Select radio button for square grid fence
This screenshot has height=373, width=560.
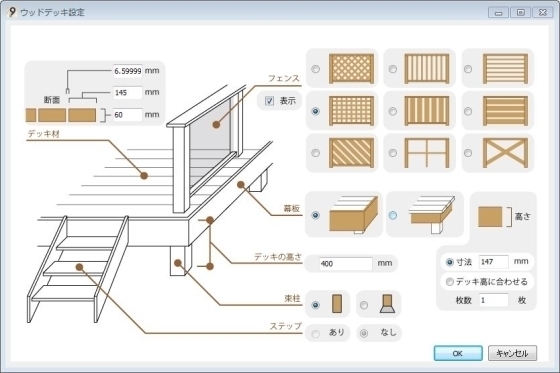point(315,111)
